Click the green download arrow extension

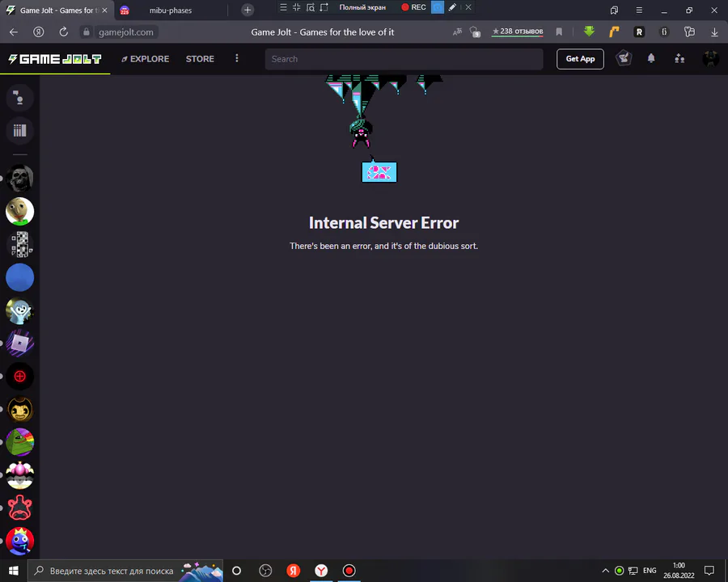click(x=589, y=32)
